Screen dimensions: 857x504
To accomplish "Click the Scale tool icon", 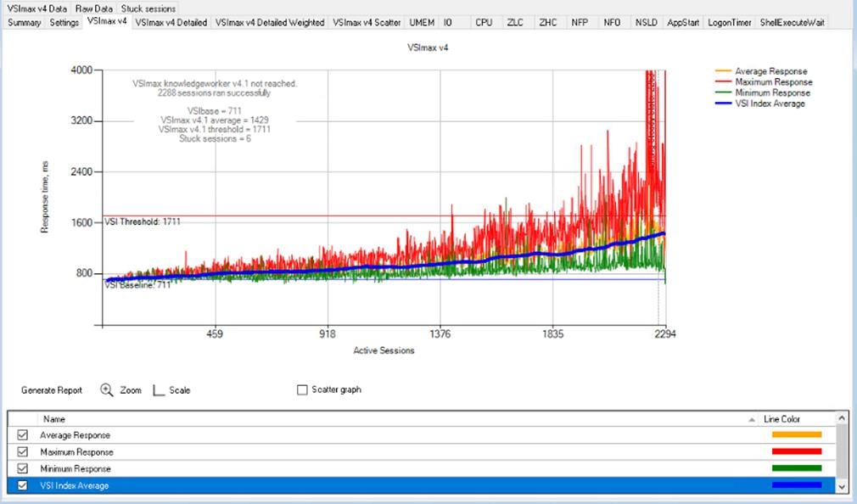I will pyautogui.click(x=159, y=389).
